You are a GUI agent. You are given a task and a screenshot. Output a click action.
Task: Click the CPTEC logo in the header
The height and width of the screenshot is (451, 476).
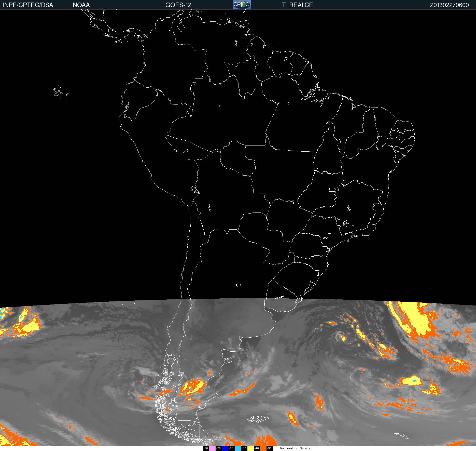(242, 5)
